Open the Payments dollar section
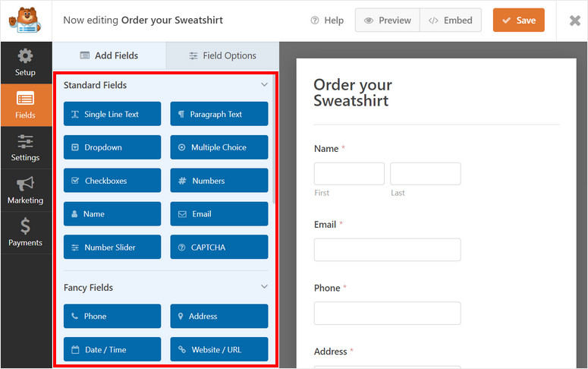This screenshot has height=369, width=588. [x=25, y=232]
